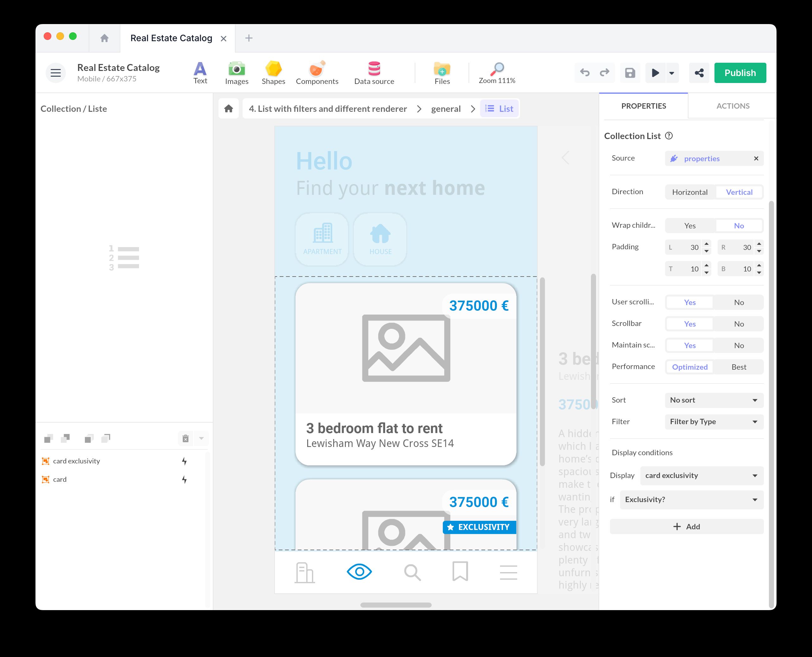Click the Save icon

coord(630,73)
